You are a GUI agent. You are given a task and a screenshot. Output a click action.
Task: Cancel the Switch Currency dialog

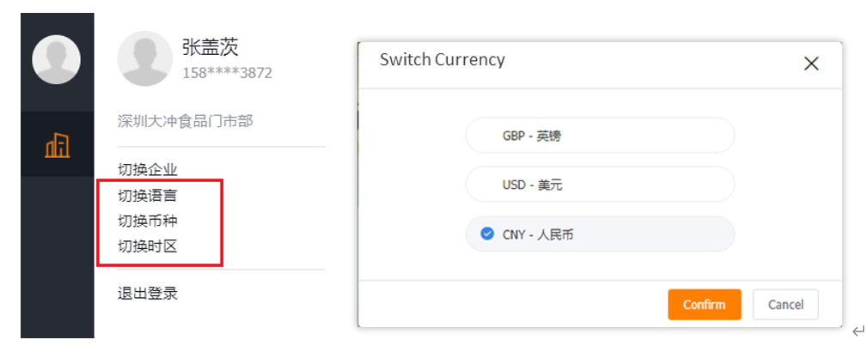[785, 304]
